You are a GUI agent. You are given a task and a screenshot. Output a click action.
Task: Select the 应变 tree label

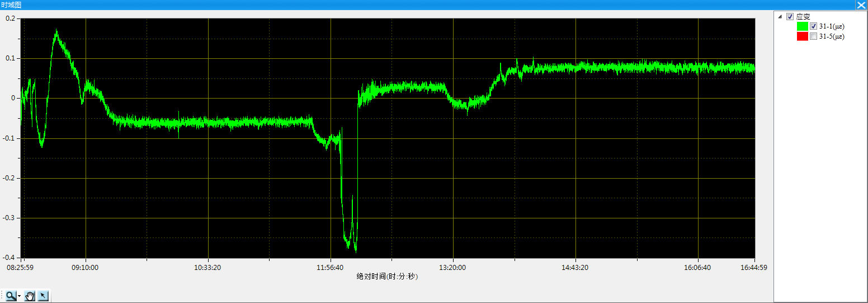[x=803, y=17]
